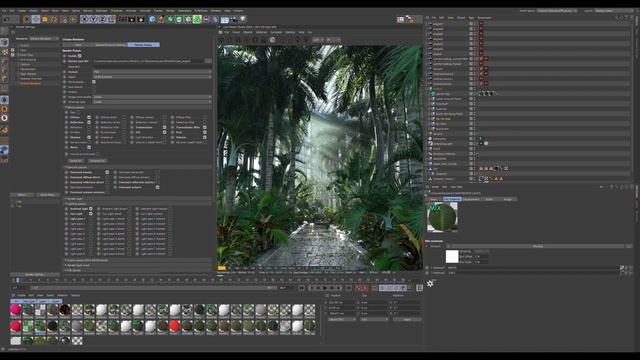Click the green material preview thumbnail
Viewport: 640px width, 360px height.
click(442, 217)
